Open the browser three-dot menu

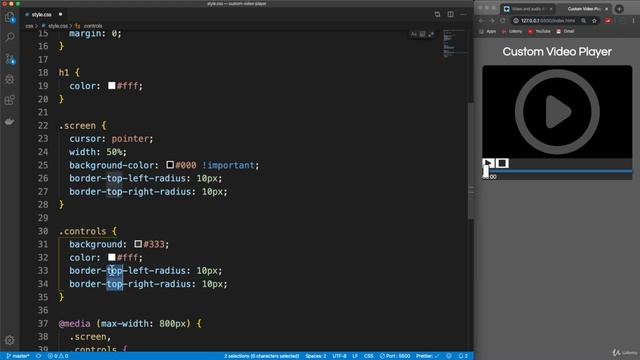(634, 20)
